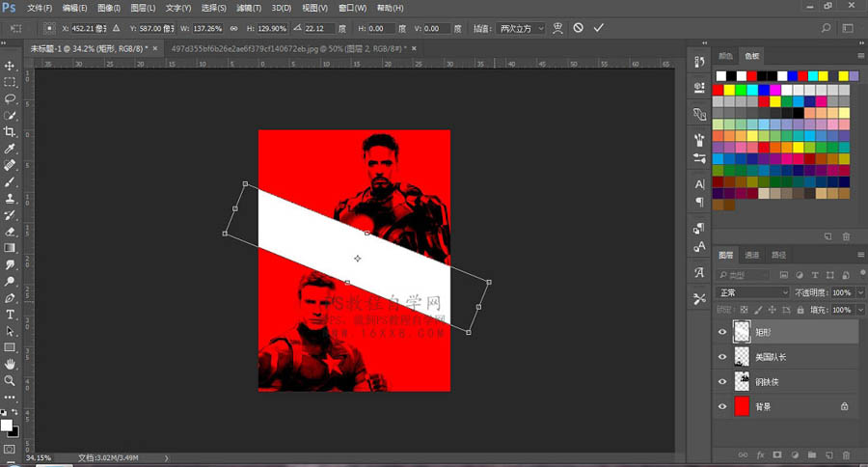Viewport: 868px width, 467px height.
Task: Open the 文件(F) menu
Action: [x=40, y=8]
